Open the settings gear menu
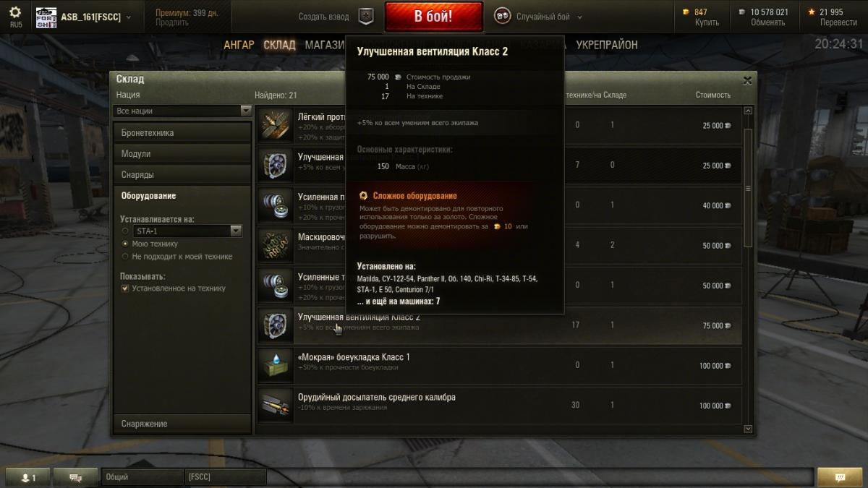868x488 pixels. 15,12
